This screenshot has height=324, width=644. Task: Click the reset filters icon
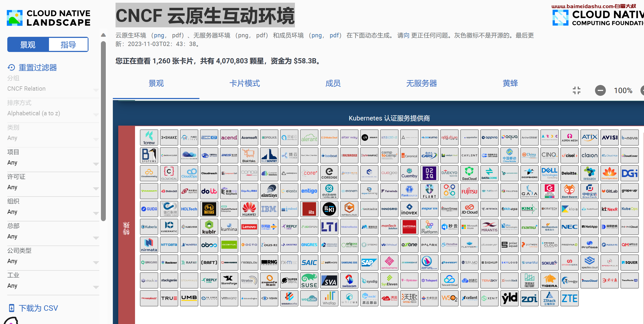pos(11,67)
